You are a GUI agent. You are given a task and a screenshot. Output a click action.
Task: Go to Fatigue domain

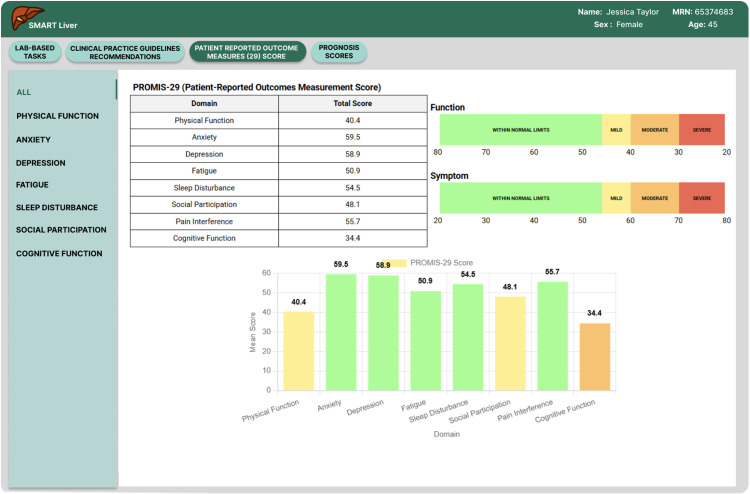click(32, 185)
